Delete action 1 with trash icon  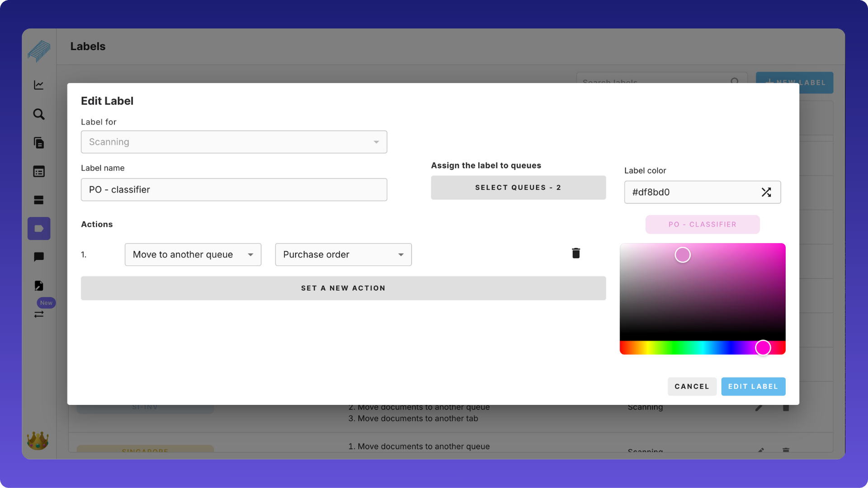[x=576, y=253]
